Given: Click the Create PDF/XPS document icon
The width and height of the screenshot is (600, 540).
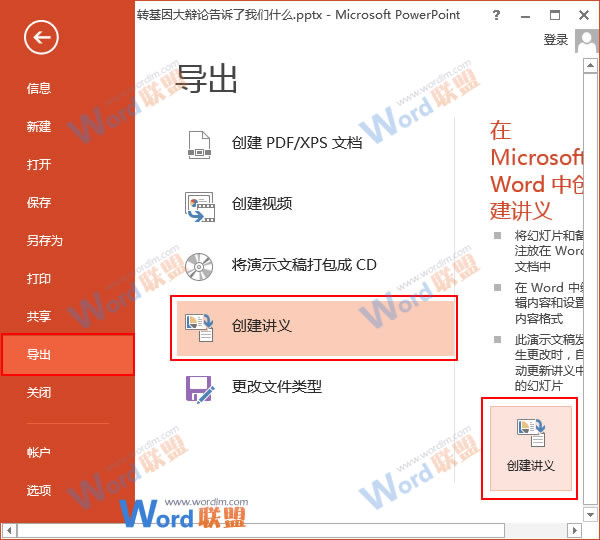Looking at the screenshot, I should pos(199,145).
